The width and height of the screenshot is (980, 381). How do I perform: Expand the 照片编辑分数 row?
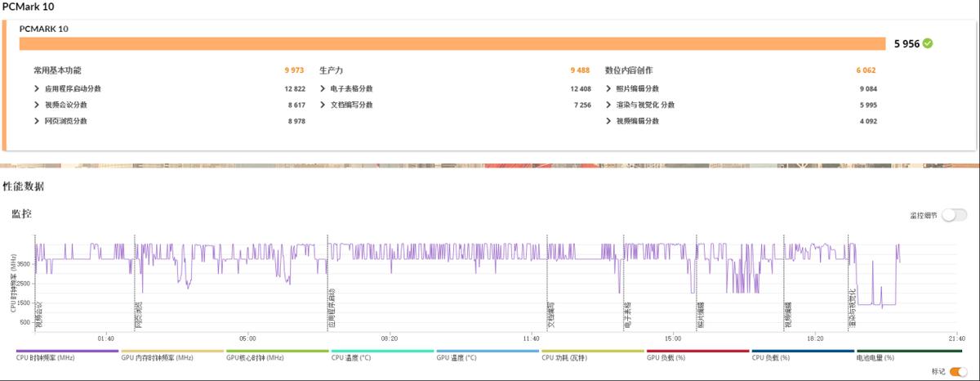pyautogui.click(x=608, y=89)
